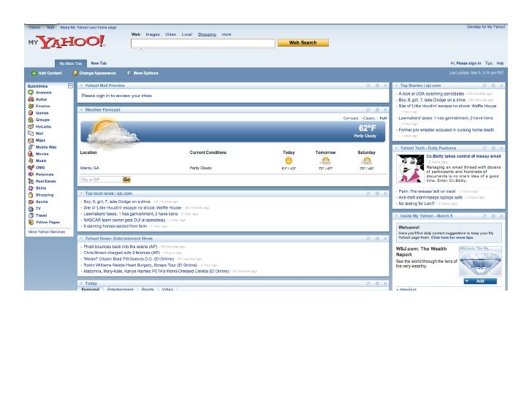
Task: Open the Movies quicklink icon
Action: [x=31, y=154]
